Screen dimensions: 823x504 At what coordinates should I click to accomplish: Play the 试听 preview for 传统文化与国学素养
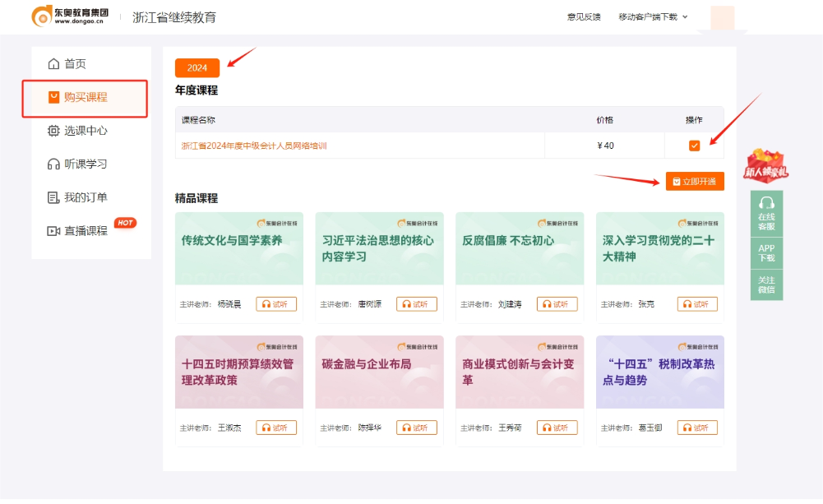pyautogui.click(x=276, y=303)
